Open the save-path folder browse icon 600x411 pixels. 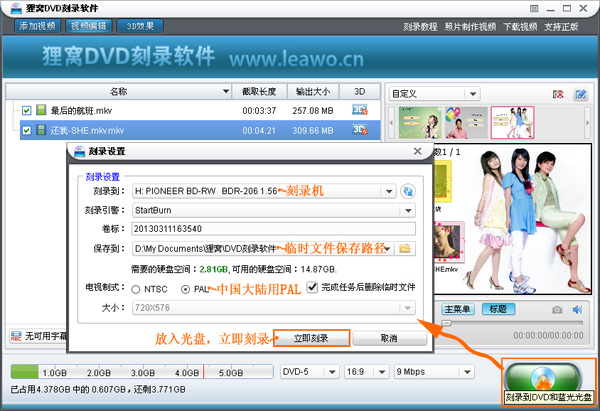pyautogui.click(x=405, y=249)
